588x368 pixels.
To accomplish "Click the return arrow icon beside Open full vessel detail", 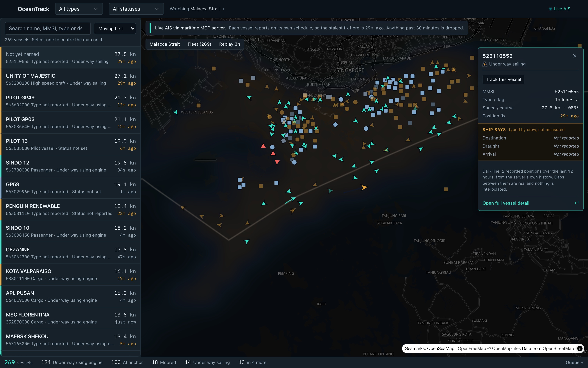I will 576,203.
